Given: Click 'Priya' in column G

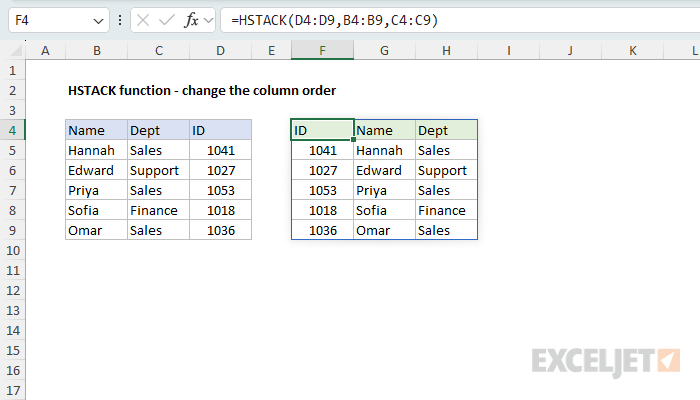Looking at the screenshot, I should pos(384,191).
